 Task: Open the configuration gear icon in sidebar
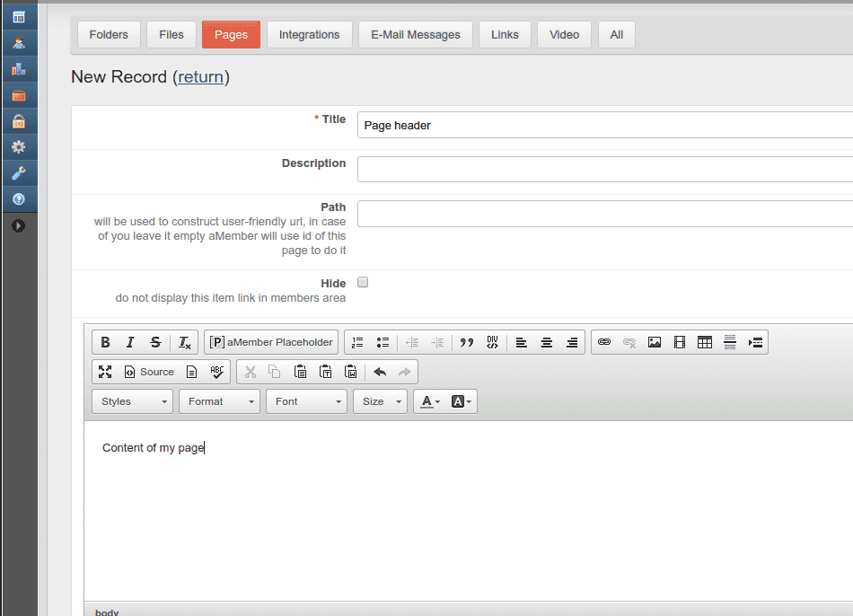(19, 147)
